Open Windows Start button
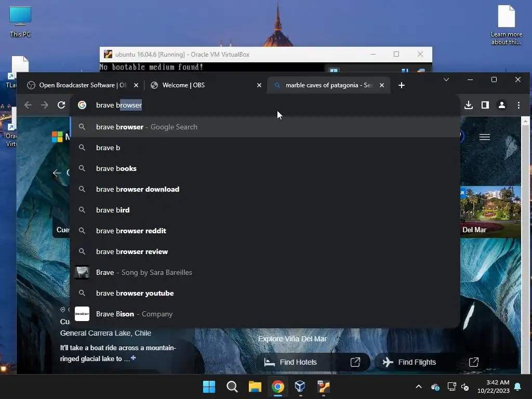 [209, 387]
